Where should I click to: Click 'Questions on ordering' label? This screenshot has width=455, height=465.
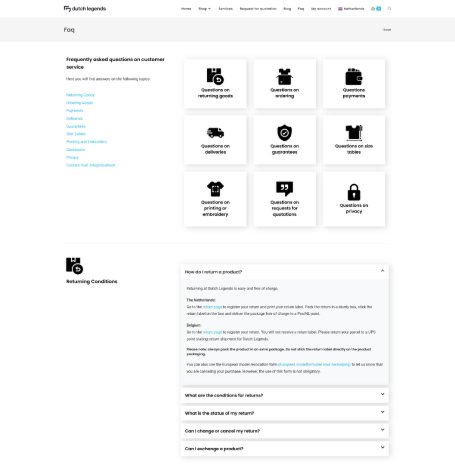pyautogui.click(x=284, y=93)
